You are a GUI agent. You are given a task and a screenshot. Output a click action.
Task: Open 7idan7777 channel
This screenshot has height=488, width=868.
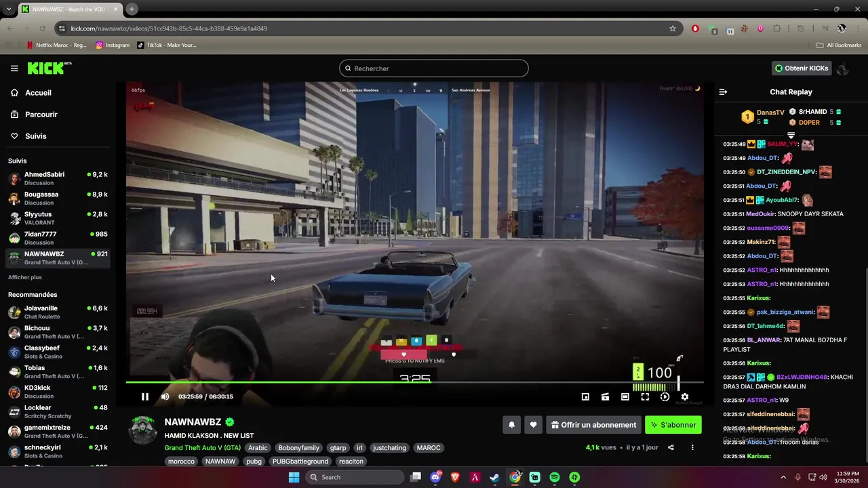58,238
